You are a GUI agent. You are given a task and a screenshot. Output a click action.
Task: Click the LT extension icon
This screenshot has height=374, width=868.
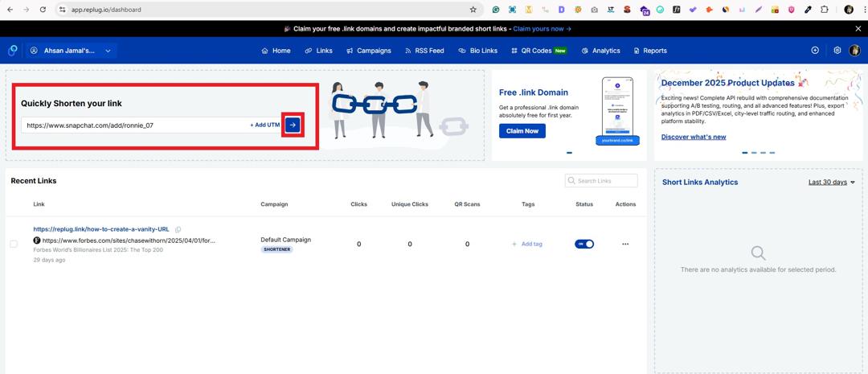tap(611, 10)
